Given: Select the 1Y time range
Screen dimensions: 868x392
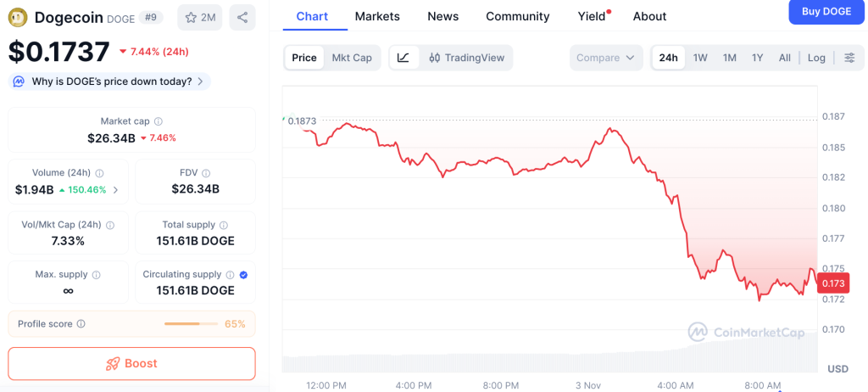Looking at the screenshot, I should click(x=757, y=58).
